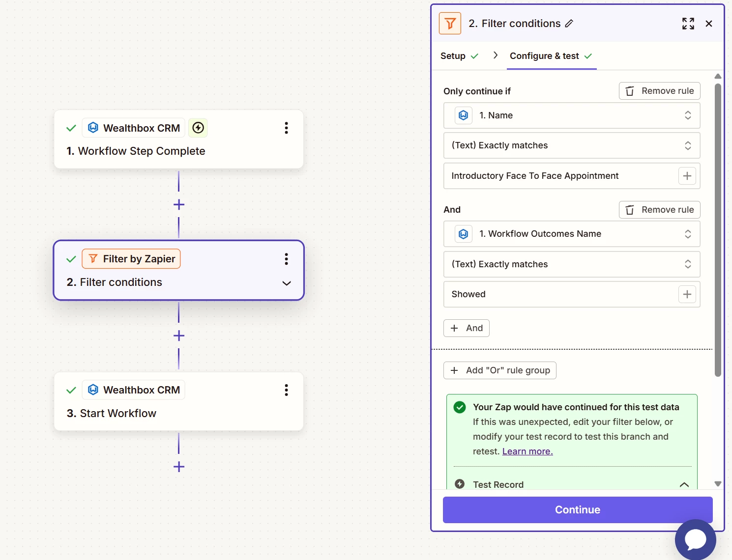The image size is (732, 560).
Task: Click Wealthbox icon in Workflow Outcomes Name field
Action: coord(463,234)
